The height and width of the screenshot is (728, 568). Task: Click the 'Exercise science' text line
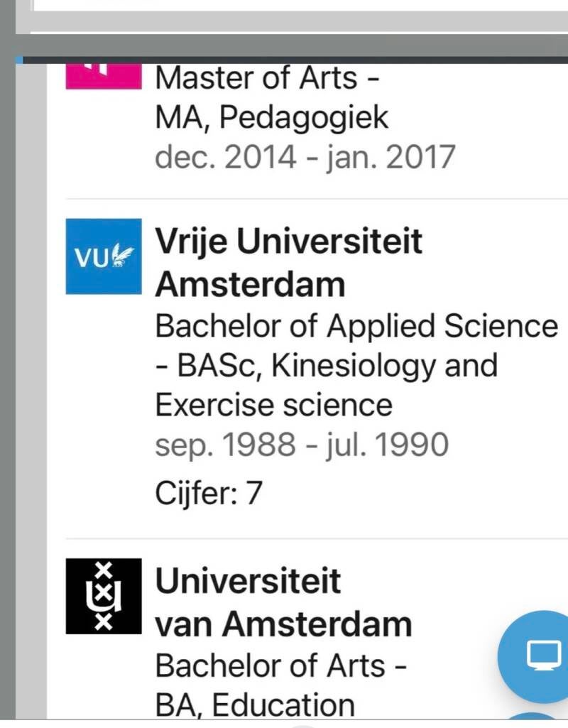click(273, 405)
